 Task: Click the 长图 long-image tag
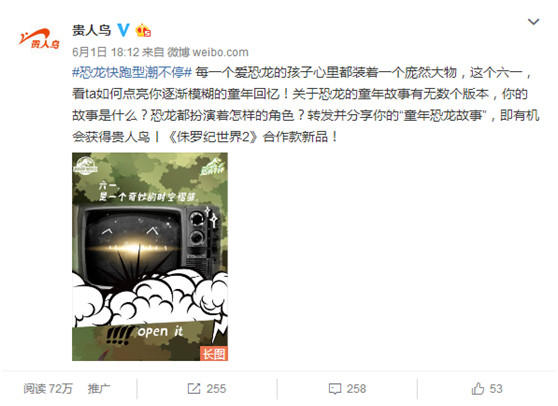214,354
